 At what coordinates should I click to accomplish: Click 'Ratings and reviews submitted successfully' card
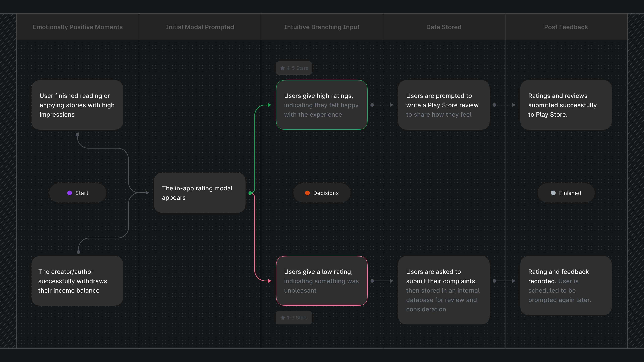click(x=566, y=105)
